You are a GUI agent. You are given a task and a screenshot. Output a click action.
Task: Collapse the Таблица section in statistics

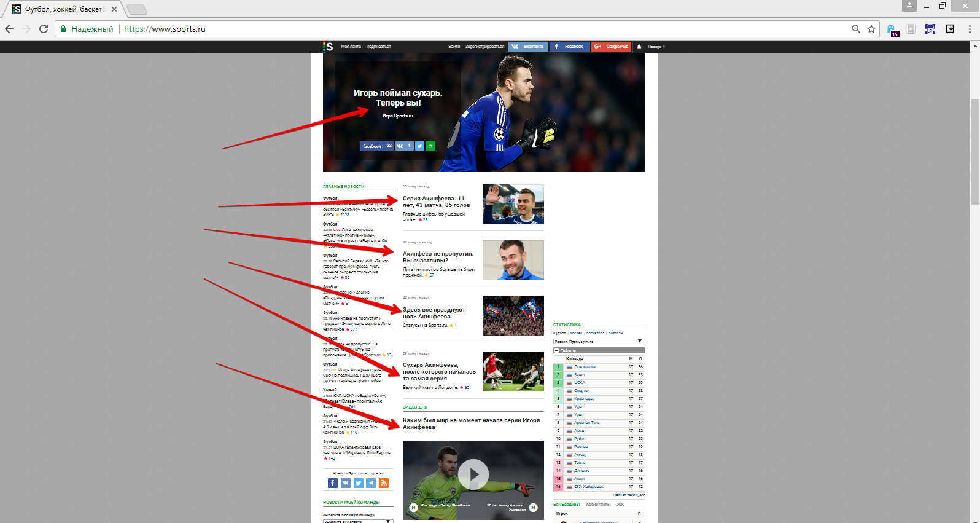(556, 350)
